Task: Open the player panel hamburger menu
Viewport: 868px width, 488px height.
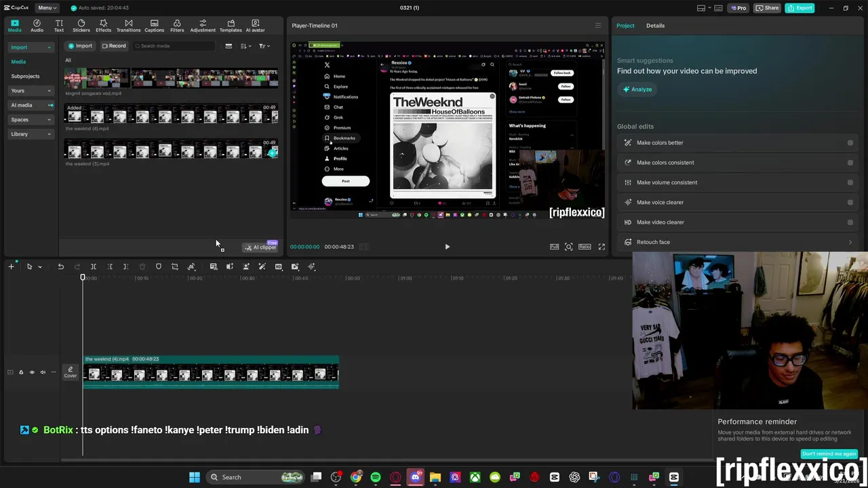Action: coord(597,26)
